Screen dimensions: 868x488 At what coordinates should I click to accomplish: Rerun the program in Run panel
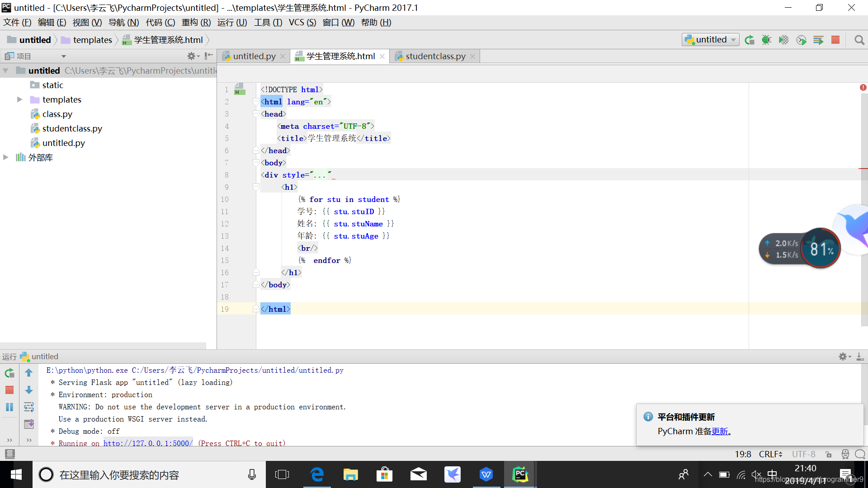9,373
